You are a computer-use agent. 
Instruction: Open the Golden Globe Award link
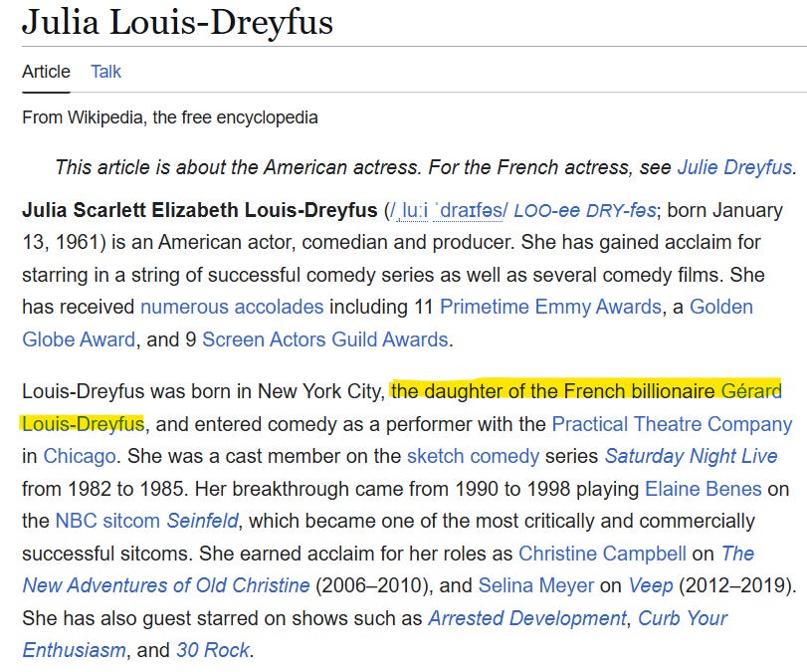click(721, 307)
